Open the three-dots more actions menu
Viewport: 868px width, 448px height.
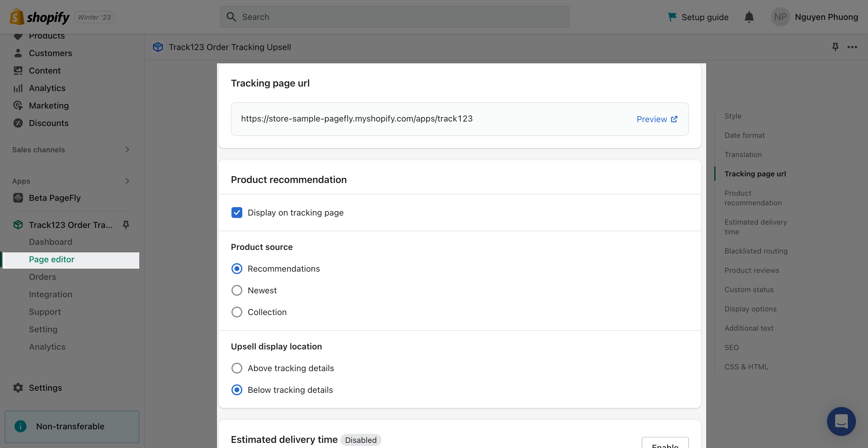tap(852, 47)
